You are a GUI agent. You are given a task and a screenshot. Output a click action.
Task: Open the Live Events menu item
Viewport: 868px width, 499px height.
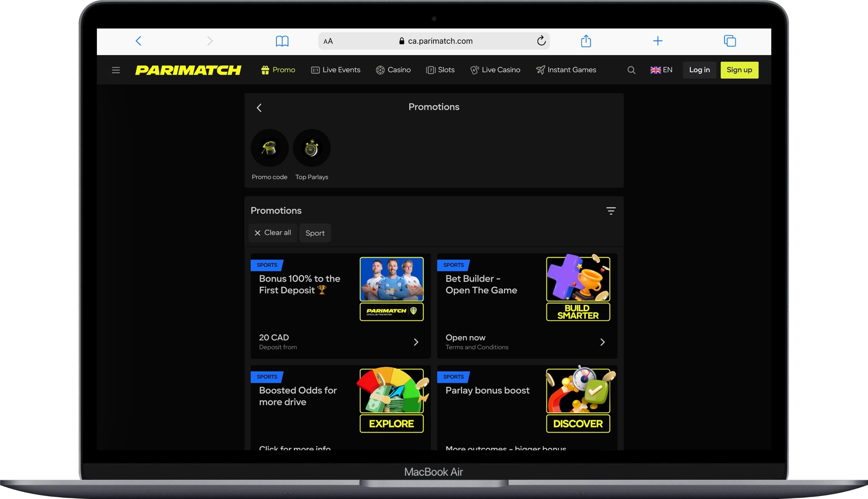click(335, 70)
